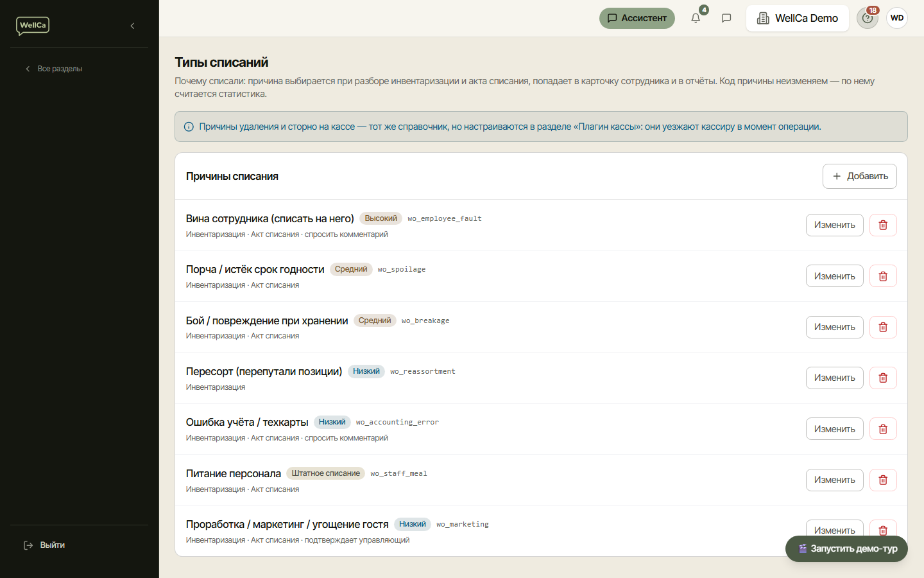Delete the Питание персонала reason
The height and width of the screenshot is (578, 924).
pyautogui.click(x=883, y=480)
